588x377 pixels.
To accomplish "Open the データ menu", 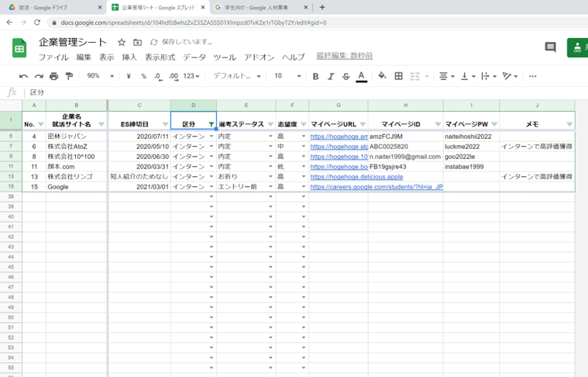I will (194, 57).
